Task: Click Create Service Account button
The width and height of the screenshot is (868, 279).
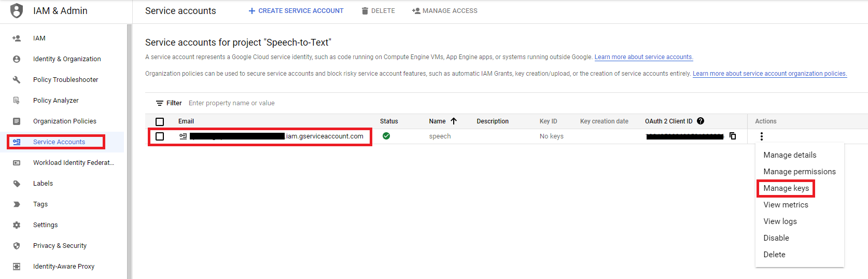Action: 296,11
